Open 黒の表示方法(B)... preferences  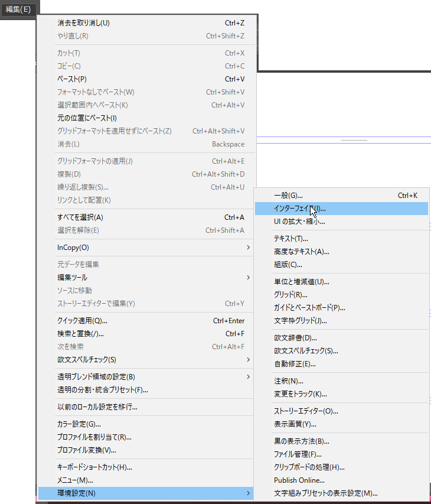coord(342,441)
